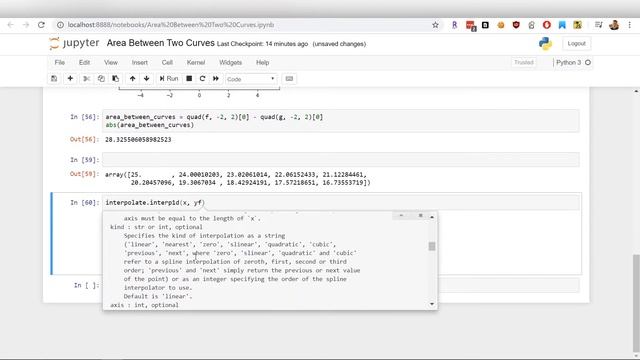Open the File menu

click(x=60, y=62)
